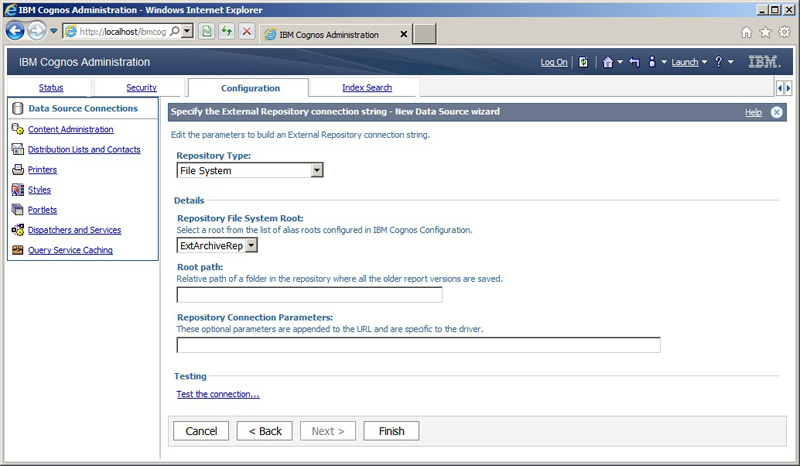Click the Query Service Caching icon
Image resolution: width=800 pixels, height=466 pixels.
(x=17, y=250)
